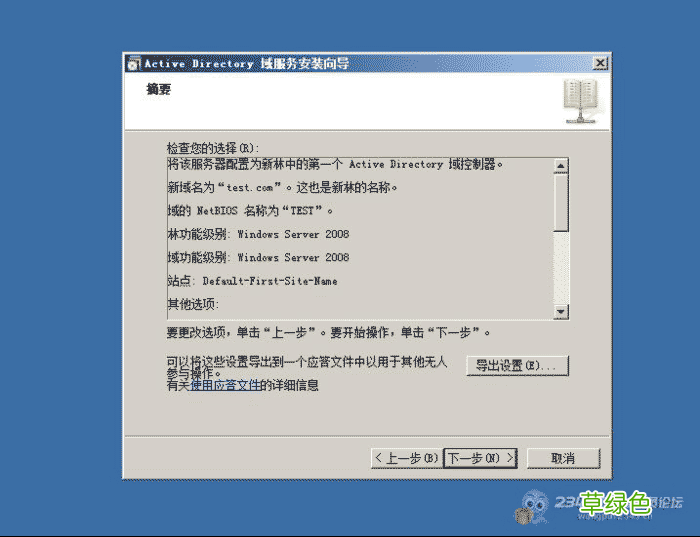Click the 其他选项 line in summary

click(193, 304)
